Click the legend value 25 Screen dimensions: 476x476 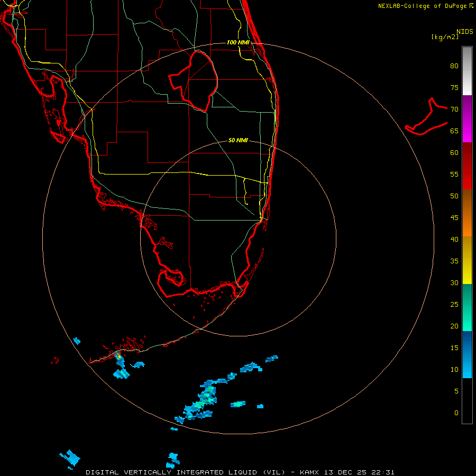454,305
